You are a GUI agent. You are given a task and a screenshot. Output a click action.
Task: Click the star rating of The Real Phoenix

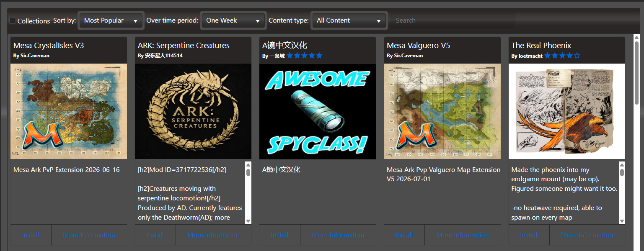pos(562,55)
